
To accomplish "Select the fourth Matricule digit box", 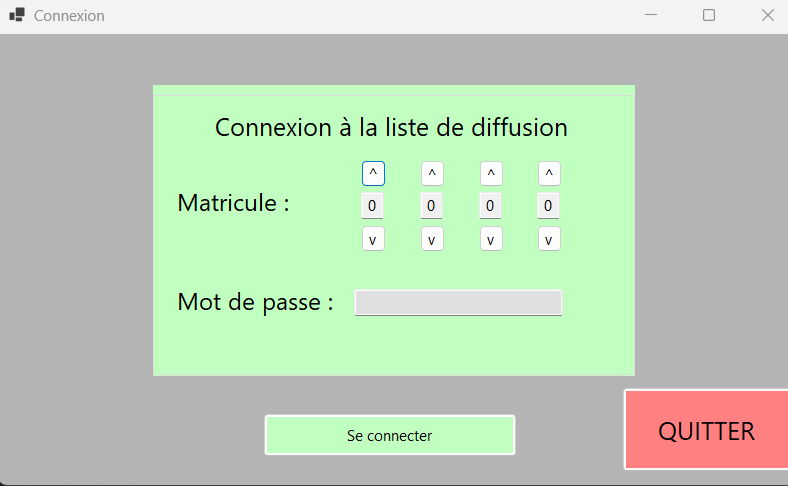I will pos(548,206).
